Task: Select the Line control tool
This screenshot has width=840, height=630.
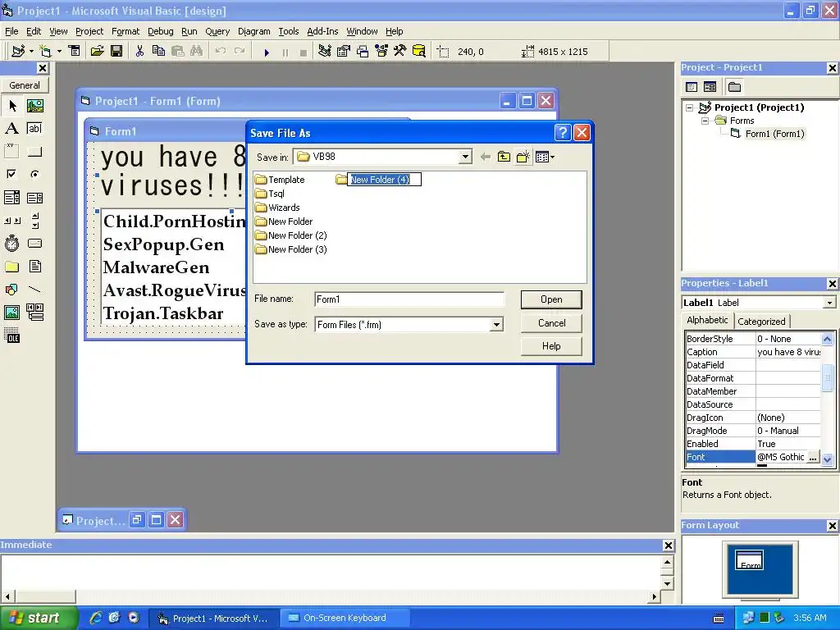Action: [34, 290]
